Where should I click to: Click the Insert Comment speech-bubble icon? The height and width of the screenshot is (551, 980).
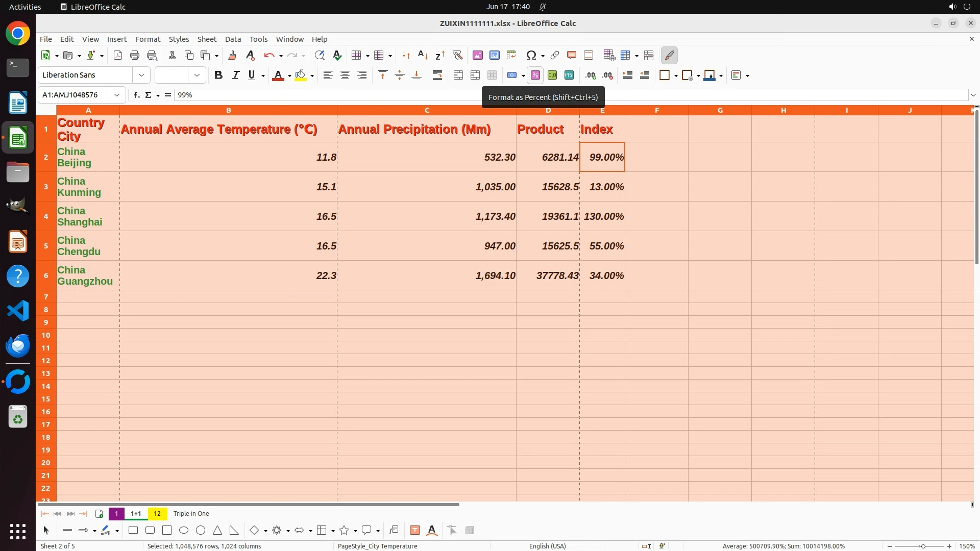tap(572, 56)
